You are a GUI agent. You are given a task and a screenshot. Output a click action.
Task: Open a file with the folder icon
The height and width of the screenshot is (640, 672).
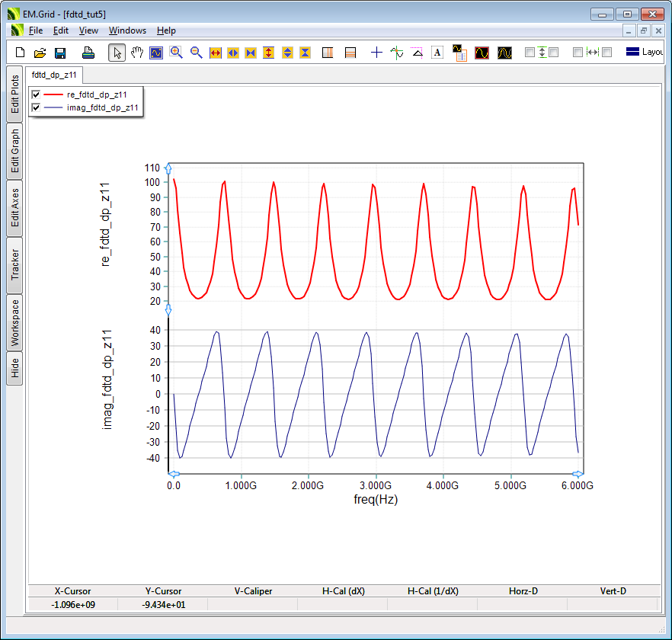40,53
